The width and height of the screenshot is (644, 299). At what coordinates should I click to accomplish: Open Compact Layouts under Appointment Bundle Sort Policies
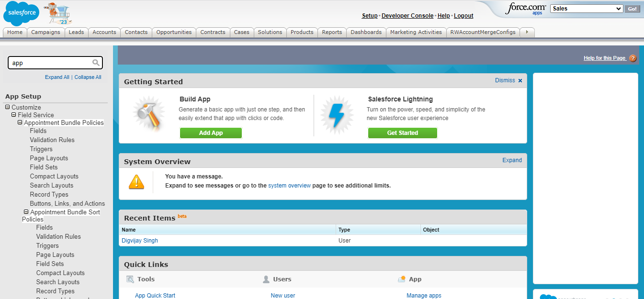point(60,273)
